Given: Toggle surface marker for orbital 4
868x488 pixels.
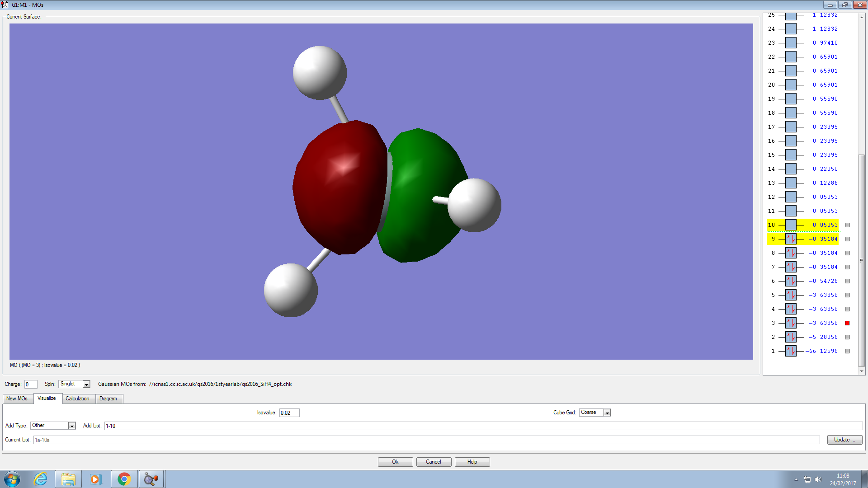Looking at the screenshot, I should [847, 309].
